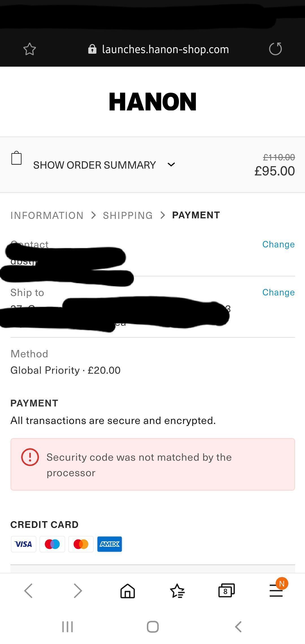Navigate back with browser back arrow
The height and width of the screenshot is (644, 305).
pos(29,591)
